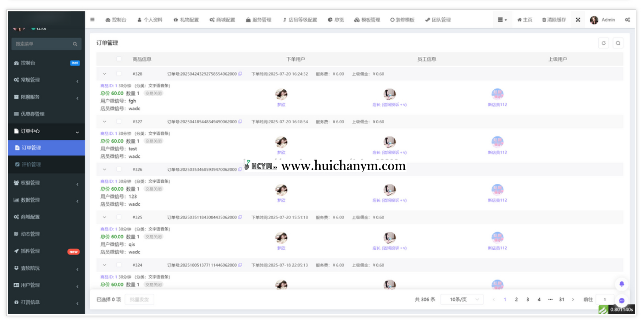Open 优惠券管理 in the sidebar

tap(46, 114)
